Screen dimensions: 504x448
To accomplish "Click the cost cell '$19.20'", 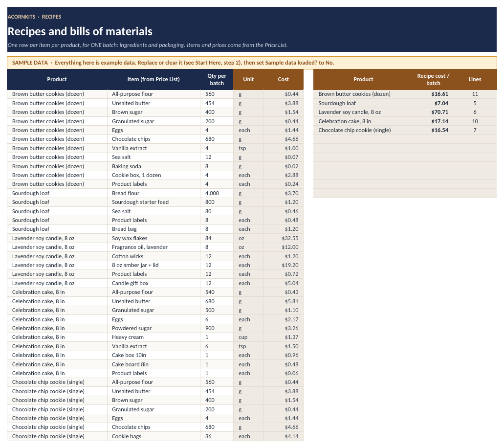I will click(283, 265).
